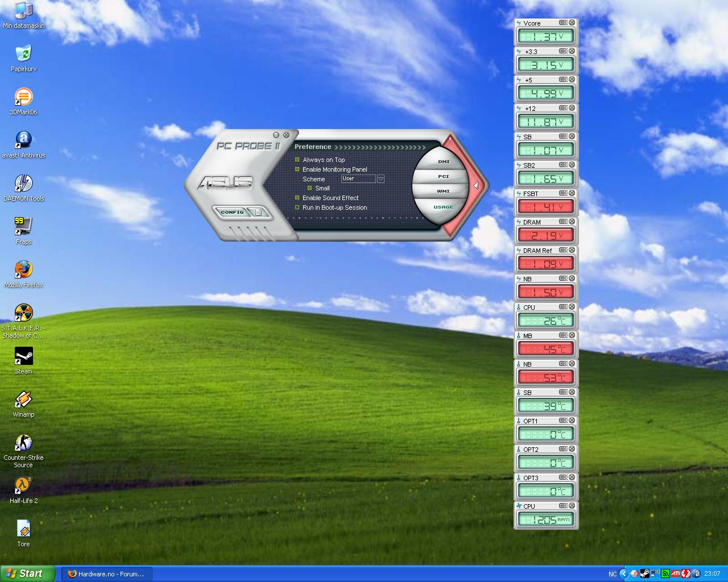Open settings icon on OPT3 sensor
The image size is (728, 582).
pos(563,477)
